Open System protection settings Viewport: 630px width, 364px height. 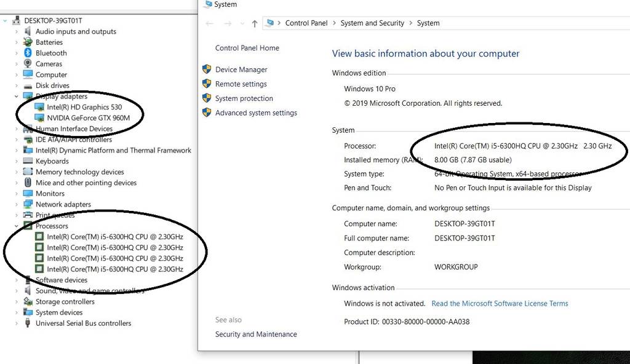point(244,98)
